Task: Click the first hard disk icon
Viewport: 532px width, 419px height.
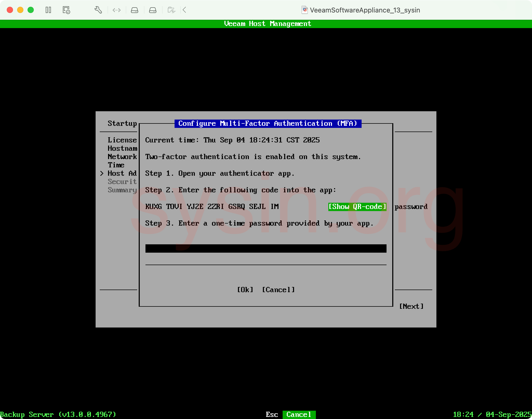Action: point(135,10)
